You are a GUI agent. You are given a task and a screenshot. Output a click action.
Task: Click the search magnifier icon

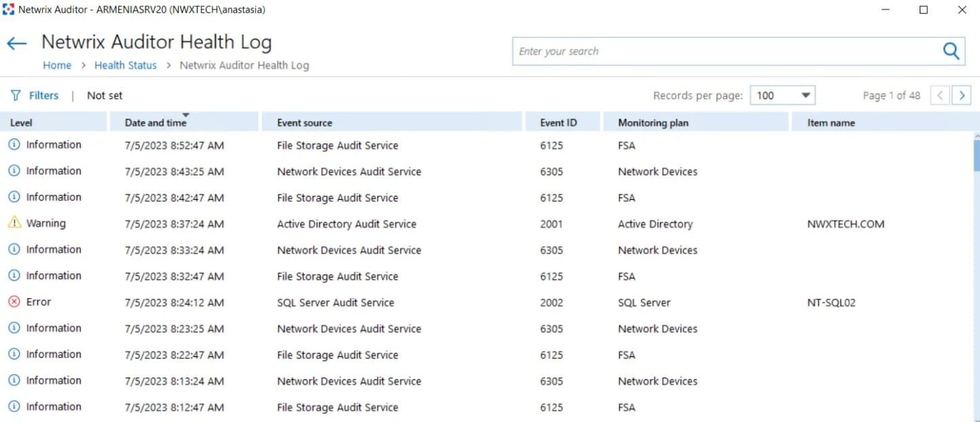(951, 51)
